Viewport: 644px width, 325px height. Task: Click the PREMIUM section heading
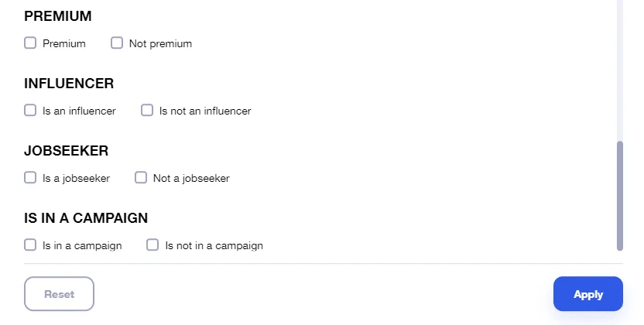[58, 16]
